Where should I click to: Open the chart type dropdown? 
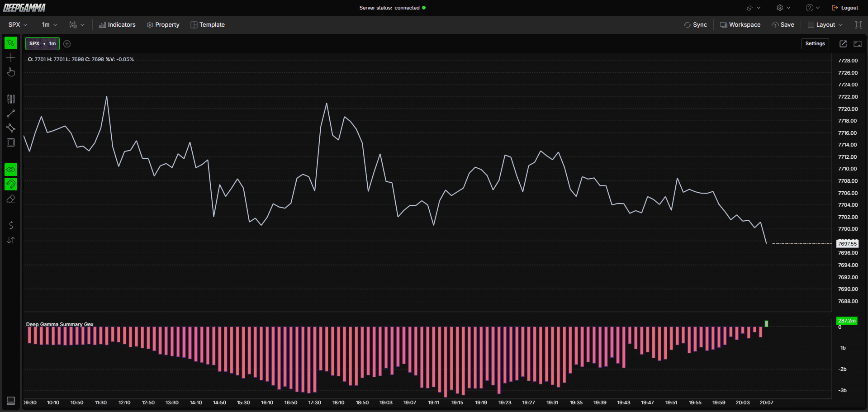[x=77, y=25]
